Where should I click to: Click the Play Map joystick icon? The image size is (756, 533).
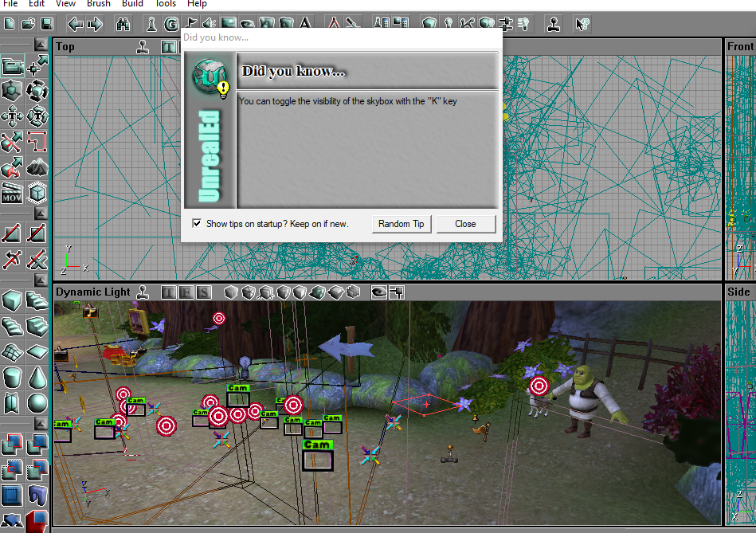point(554,24)
